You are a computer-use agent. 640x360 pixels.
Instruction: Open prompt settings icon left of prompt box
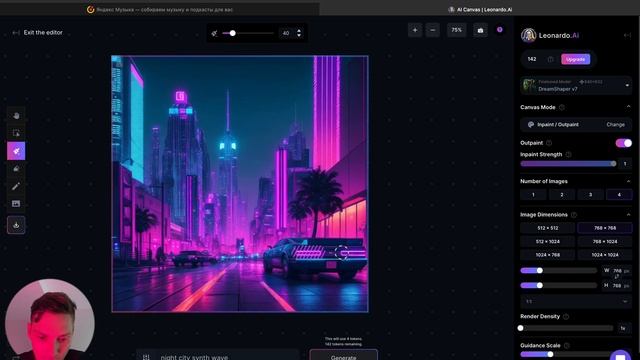(146, 357)
